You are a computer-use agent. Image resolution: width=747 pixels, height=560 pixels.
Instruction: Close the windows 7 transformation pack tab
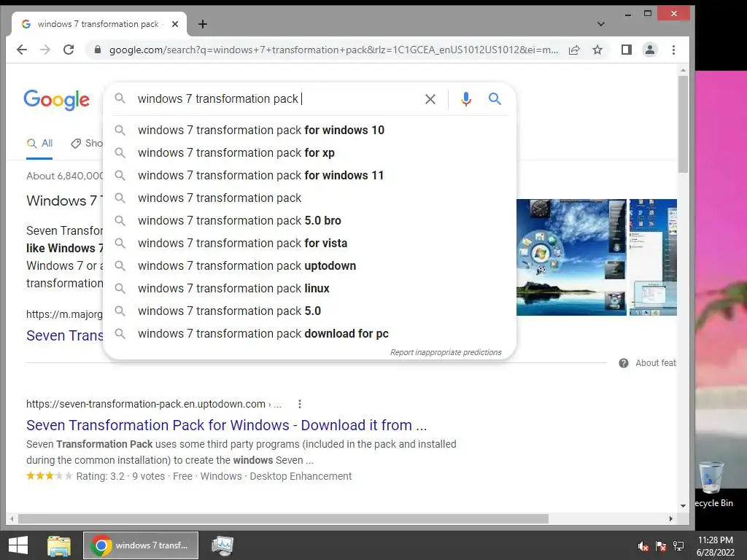[175, 24]
